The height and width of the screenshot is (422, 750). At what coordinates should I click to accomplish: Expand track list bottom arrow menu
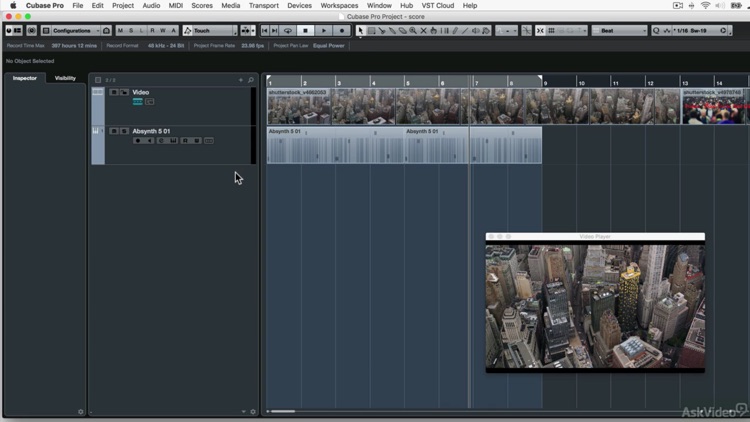pos(243,411)
